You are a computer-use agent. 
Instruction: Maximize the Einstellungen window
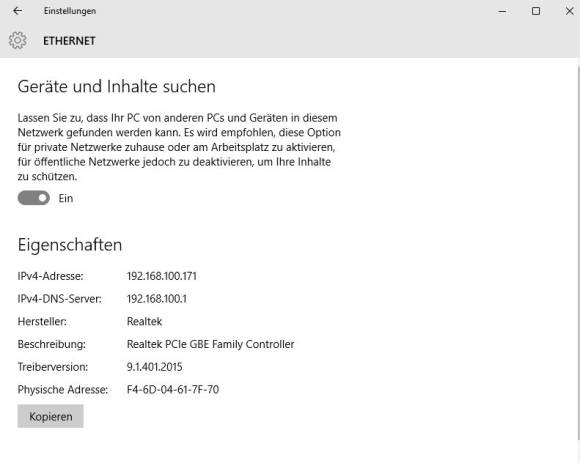pyautogui.click(x=536, y=11)
